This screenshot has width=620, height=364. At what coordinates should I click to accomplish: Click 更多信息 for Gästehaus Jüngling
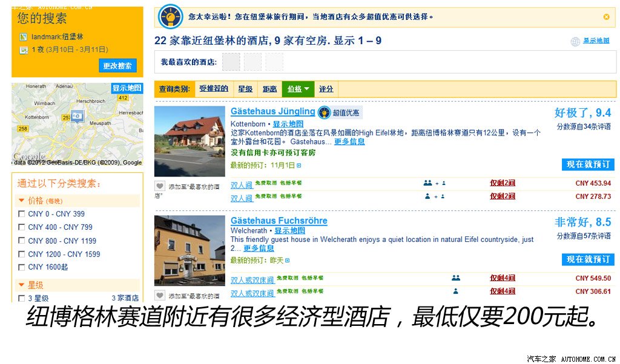(349, 141)
